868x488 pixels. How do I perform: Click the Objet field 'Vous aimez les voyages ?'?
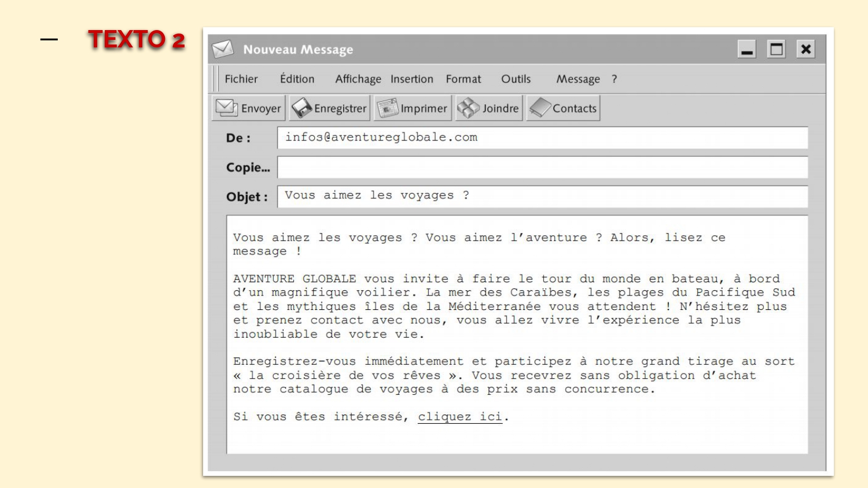click(x=543, y=196)
